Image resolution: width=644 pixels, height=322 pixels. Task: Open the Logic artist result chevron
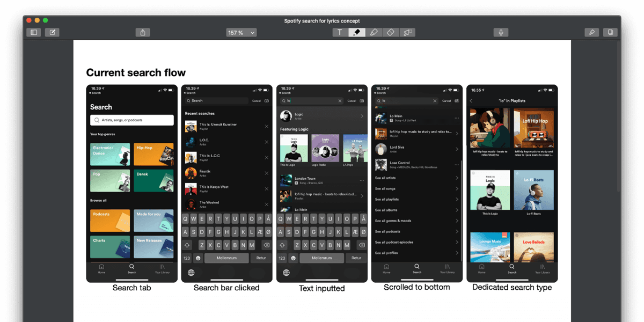click(x=362, y=116)
